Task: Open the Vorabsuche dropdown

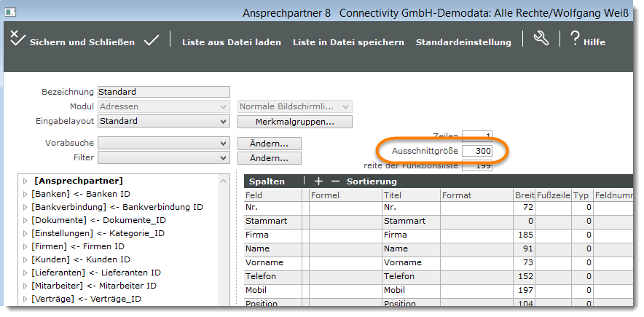Action: coord(223,143)
